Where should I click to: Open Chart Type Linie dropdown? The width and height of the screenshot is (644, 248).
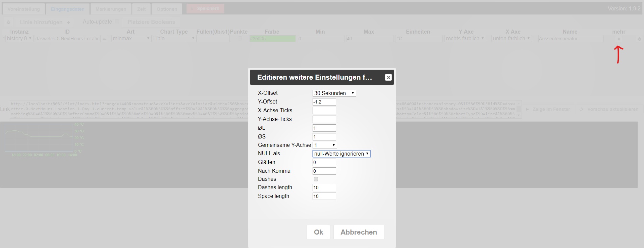point(174,39)
